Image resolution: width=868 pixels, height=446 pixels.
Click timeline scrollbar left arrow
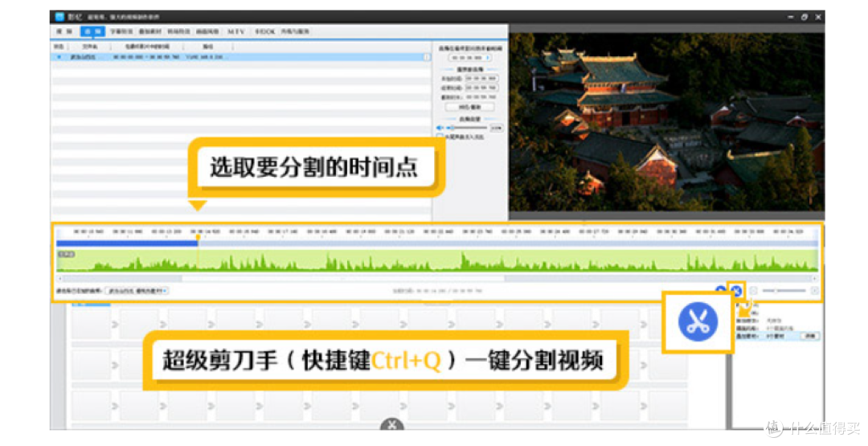pos(60,278)
